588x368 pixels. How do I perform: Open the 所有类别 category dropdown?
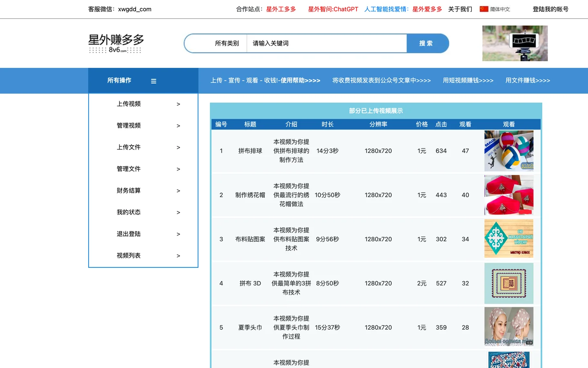227,43
